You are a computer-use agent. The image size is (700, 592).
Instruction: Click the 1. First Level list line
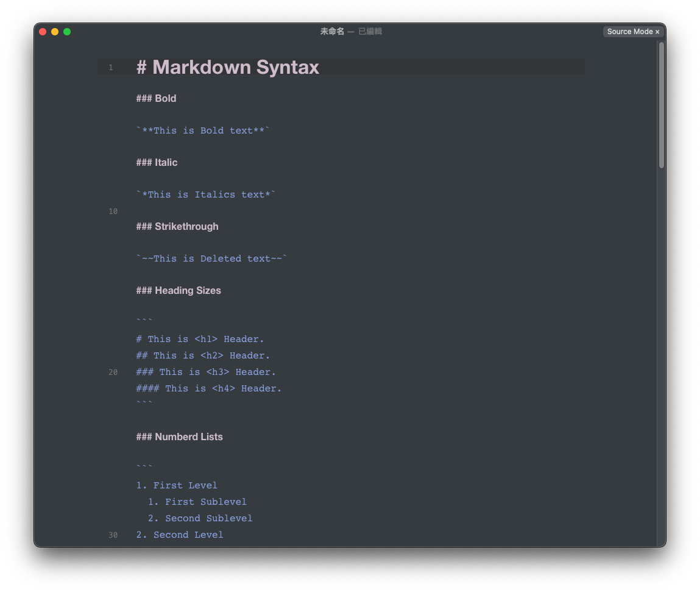coord(176,485)
